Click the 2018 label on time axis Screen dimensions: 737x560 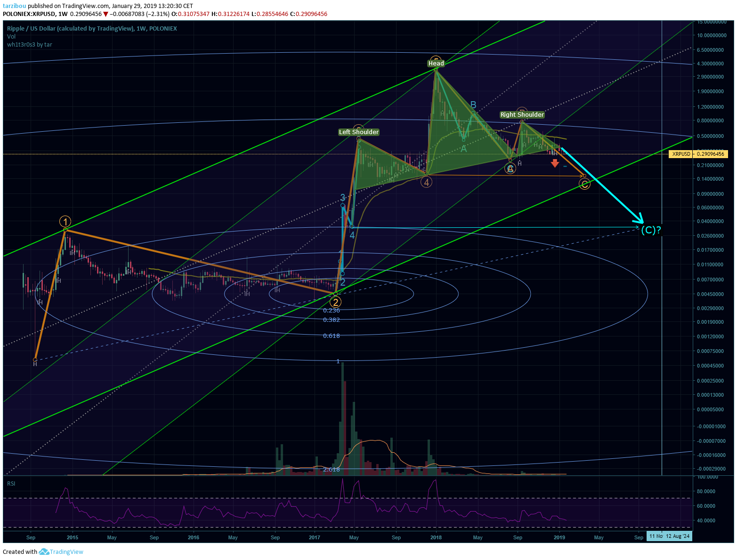pos(436,537)
